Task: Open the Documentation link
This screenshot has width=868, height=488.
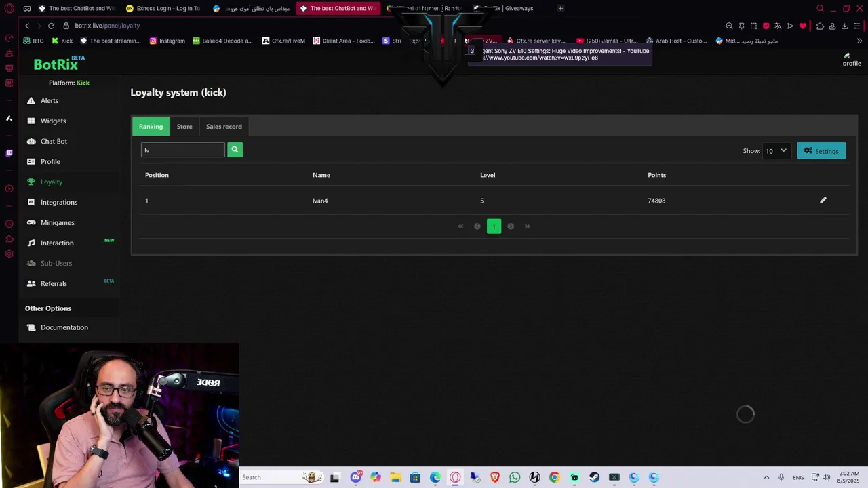Action: click(x=64, y=327)
